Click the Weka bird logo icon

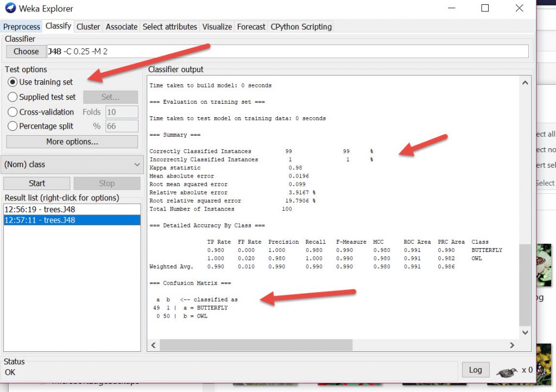10,9
